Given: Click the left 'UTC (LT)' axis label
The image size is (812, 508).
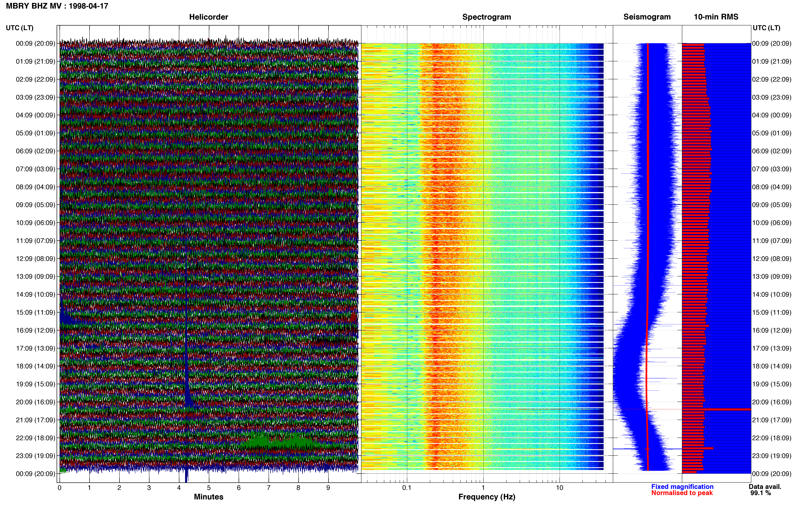Looking at the screenshot, I should [x=20, y=28].
